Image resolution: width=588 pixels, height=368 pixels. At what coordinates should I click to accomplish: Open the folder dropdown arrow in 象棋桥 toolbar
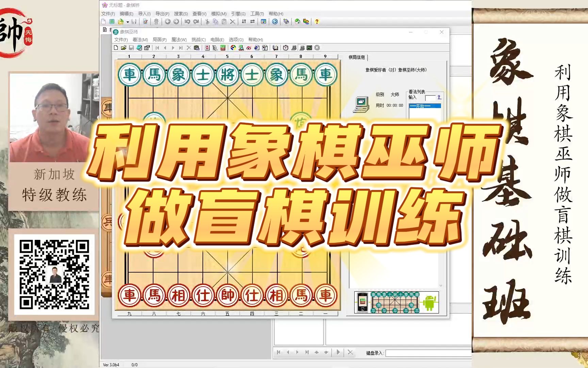pyautogui.click(x=128, y=21)
